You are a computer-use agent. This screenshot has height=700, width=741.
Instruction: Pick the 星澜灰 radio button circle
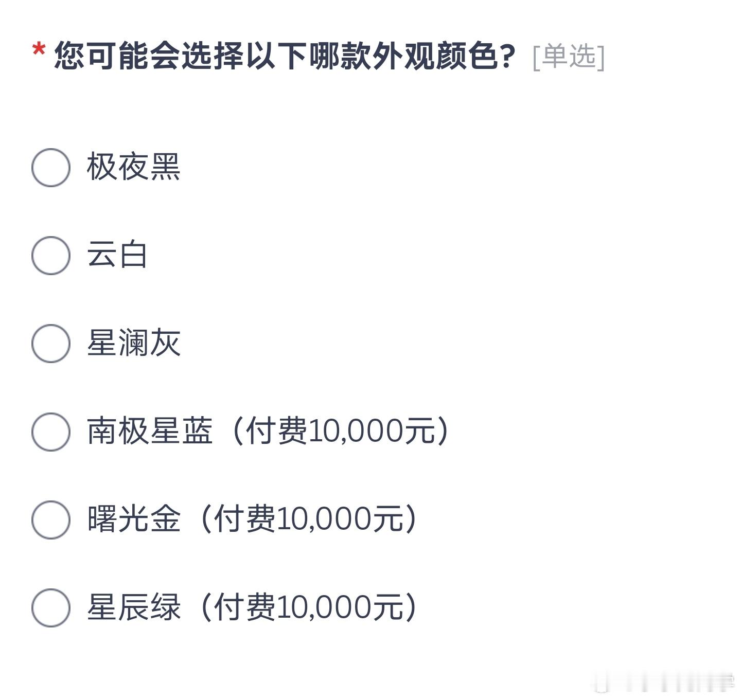(51, 343)
